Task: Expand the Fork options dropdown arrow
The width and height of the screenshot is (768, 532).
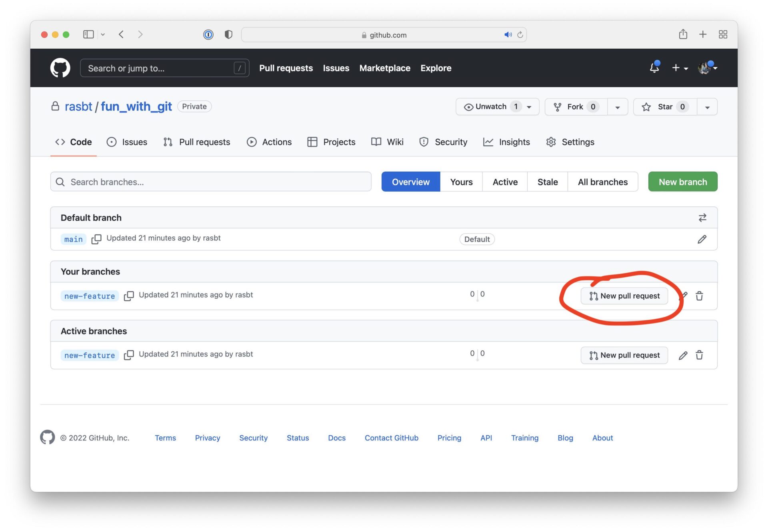Action: [618, 107]
